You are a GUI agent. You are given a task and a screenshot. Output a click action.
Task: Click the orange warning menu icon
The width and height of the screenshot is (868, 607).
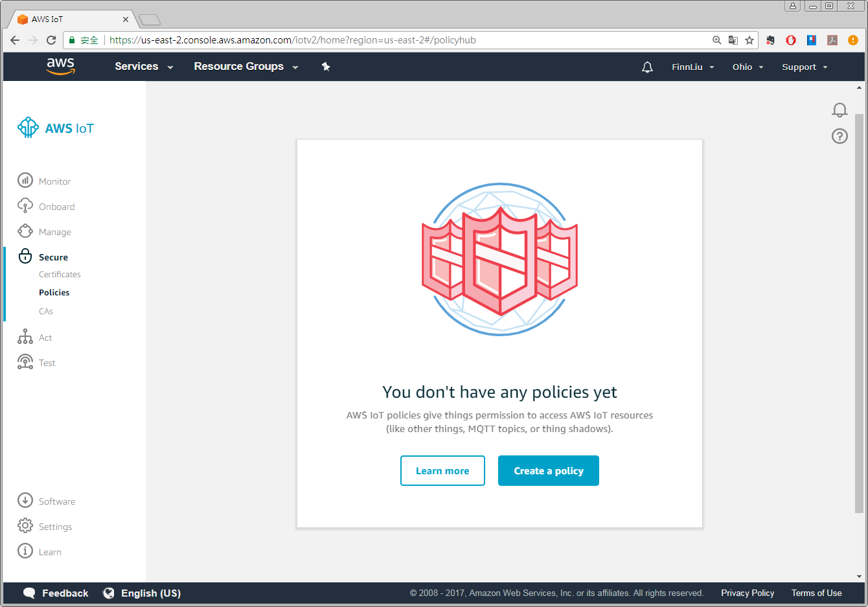click(853, 40)
